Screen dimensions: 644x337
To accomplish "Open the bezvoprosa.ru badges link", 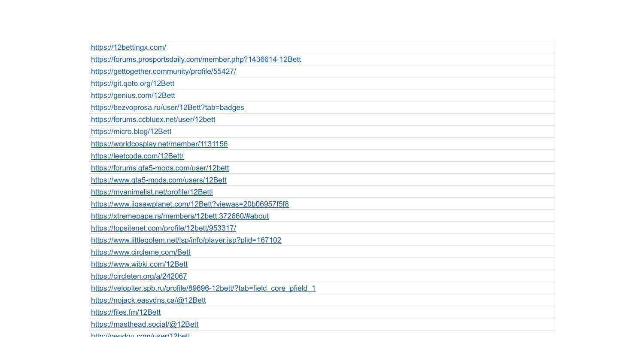I will click(x=167, y=107).
